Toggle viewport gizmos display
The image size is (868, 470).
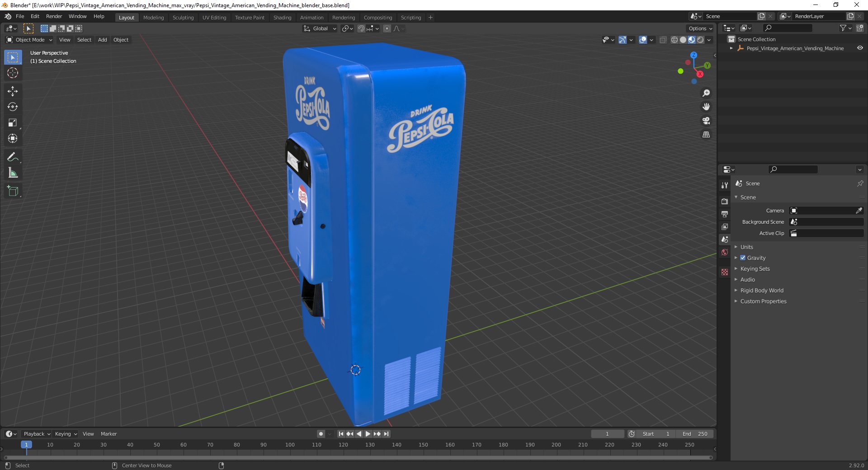coord(623,40)
